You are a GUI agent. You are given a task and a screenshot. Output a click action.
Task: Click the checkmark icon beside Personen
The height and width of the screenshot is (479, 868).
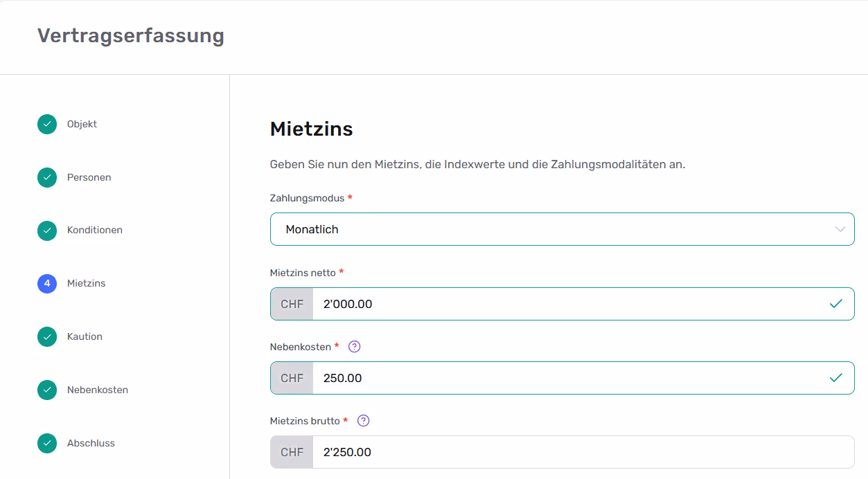coord(47,178)
